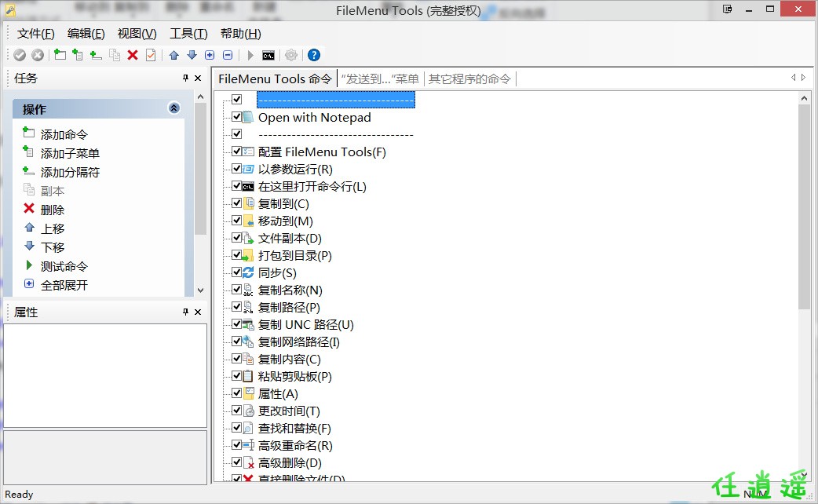Open the 编辑(E) menu

[x=86, y=34]
